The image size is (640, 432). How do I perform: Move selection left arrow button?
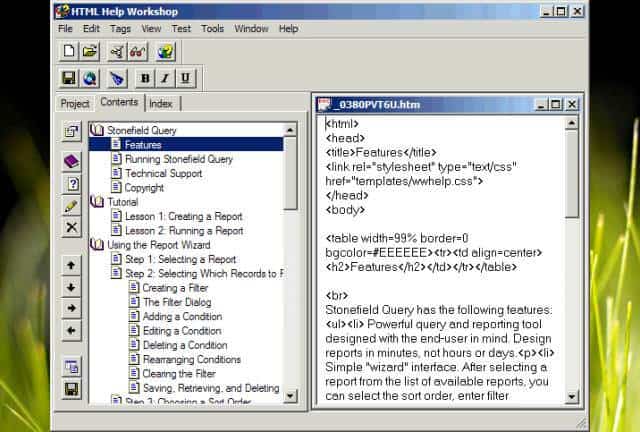click(x=71, y=330)
